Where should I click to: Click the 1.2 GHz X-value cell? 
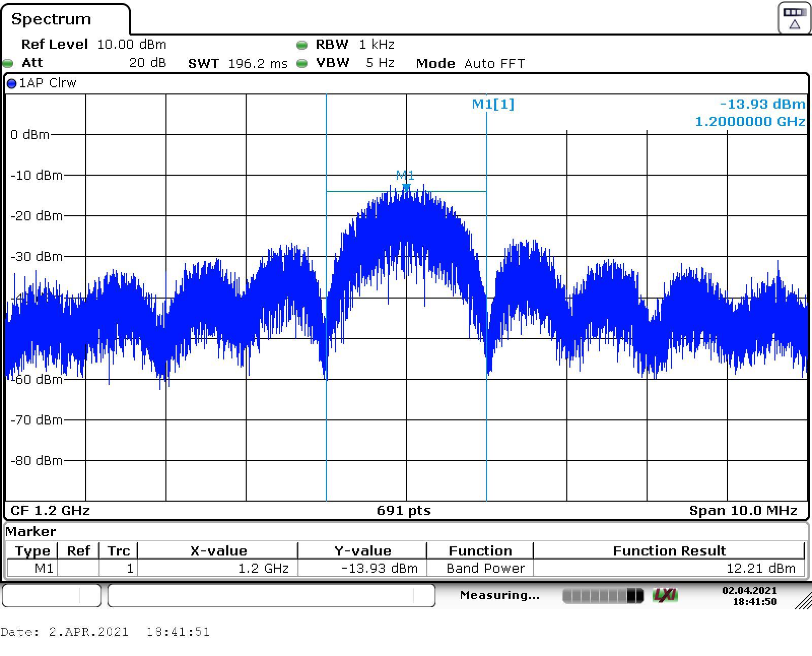coord(218,568)
